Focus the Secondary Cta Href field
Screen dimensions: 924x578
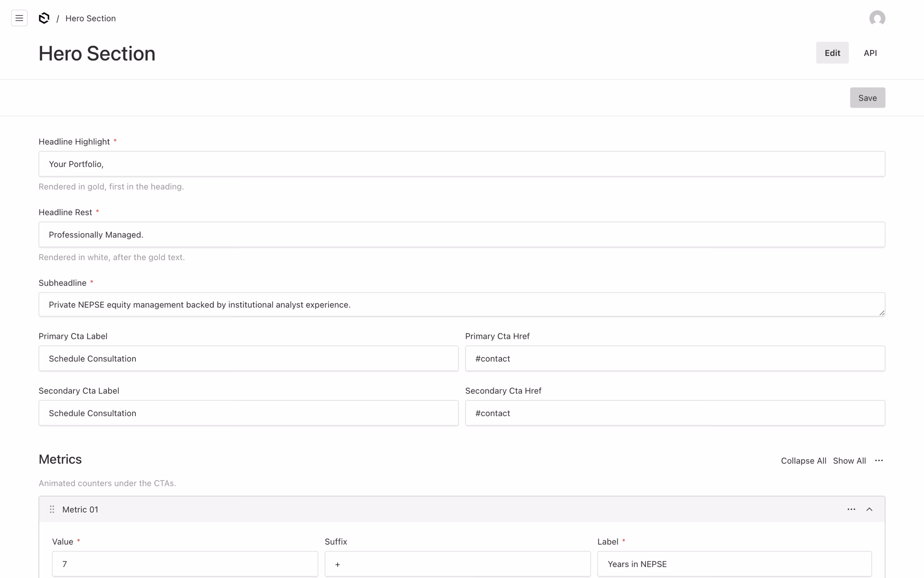click(675, 413)
